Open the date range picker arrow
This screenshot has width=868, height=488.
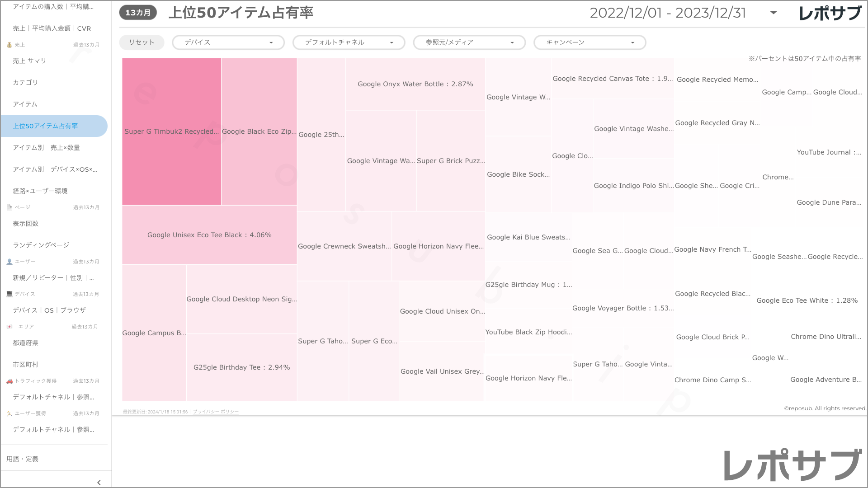[x=774, y=13]
